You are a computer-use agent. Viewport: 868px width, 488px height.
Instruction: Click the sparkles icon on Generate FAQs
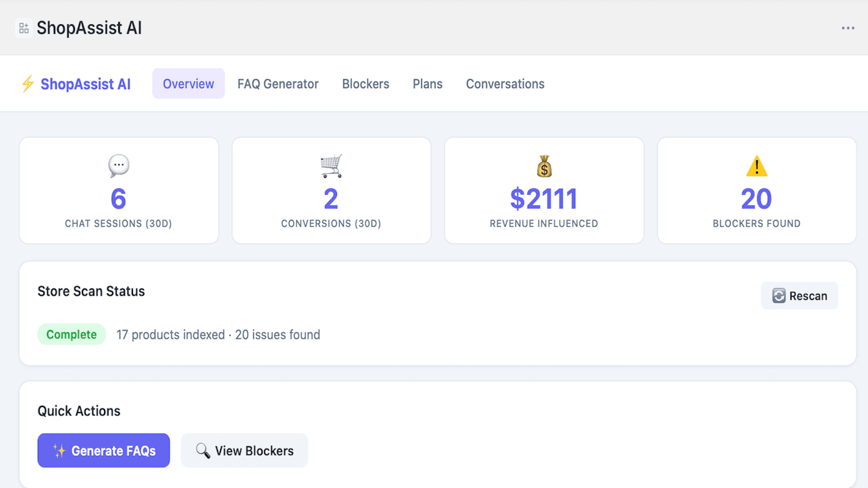tap(59, 451)
